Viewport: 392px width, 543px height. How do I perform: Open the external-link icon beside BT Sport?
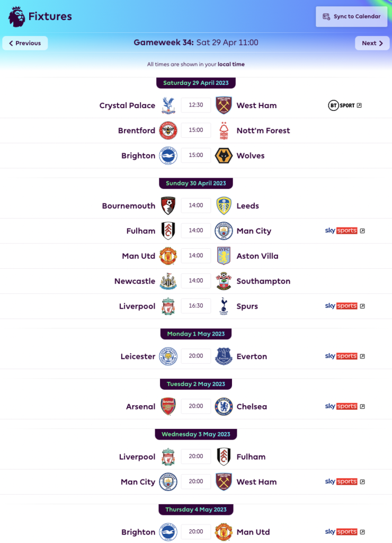point(360,105)
